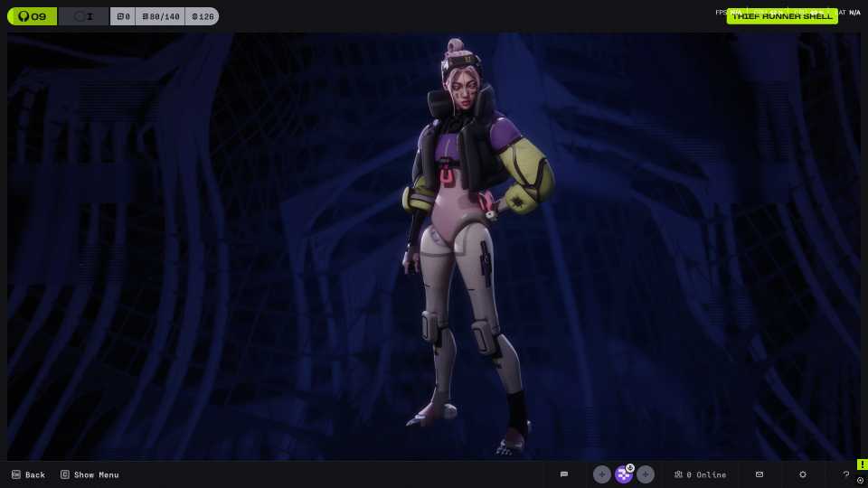The width and height of the screenshot is (868, 488).
Task: Click the question mark help icon
Action: pos(846,474)
